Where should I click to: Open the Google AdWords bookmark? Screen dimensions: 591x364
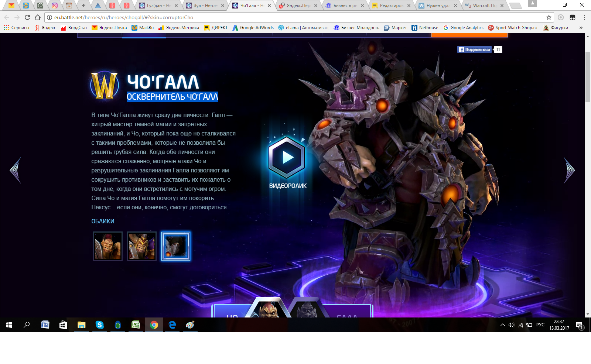coord(253,28)
